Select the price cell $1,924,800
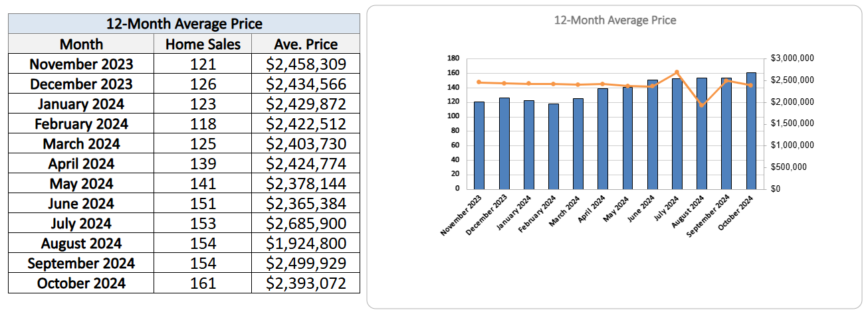 [306, 243]
